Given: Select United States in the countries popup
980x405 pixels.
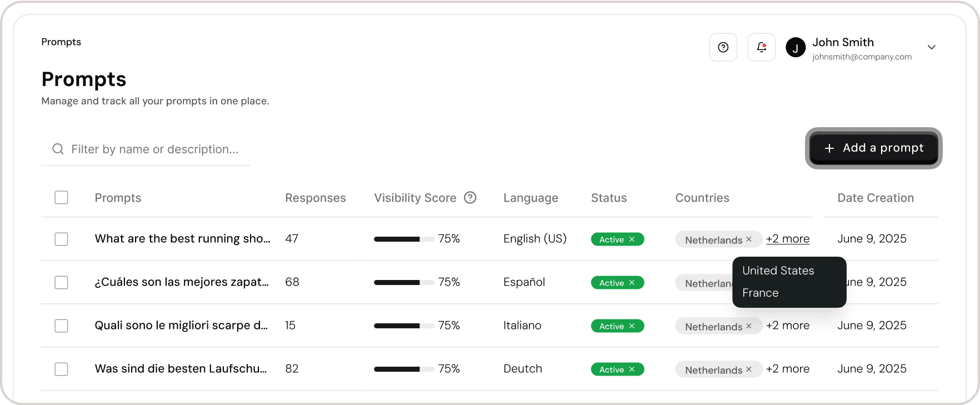Looking at the screenshot, I should 778,271.
